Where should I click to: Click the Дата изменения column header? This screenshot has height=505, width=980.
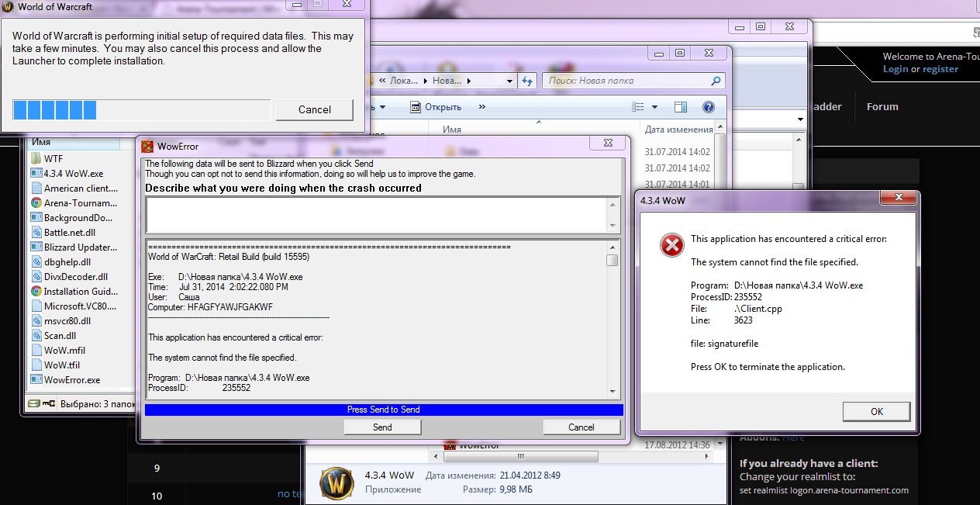pos(678,130)
